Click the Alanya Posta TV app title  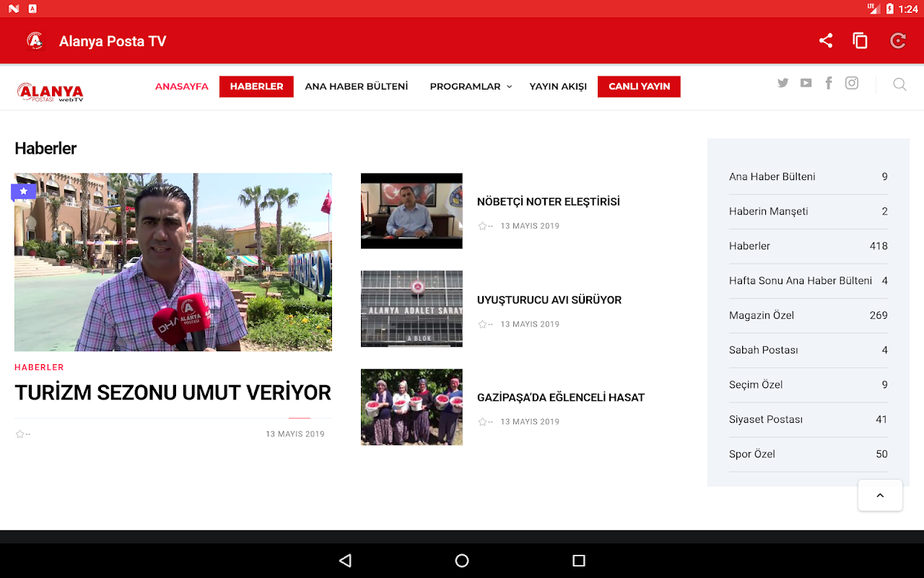(x=113, y=41)
